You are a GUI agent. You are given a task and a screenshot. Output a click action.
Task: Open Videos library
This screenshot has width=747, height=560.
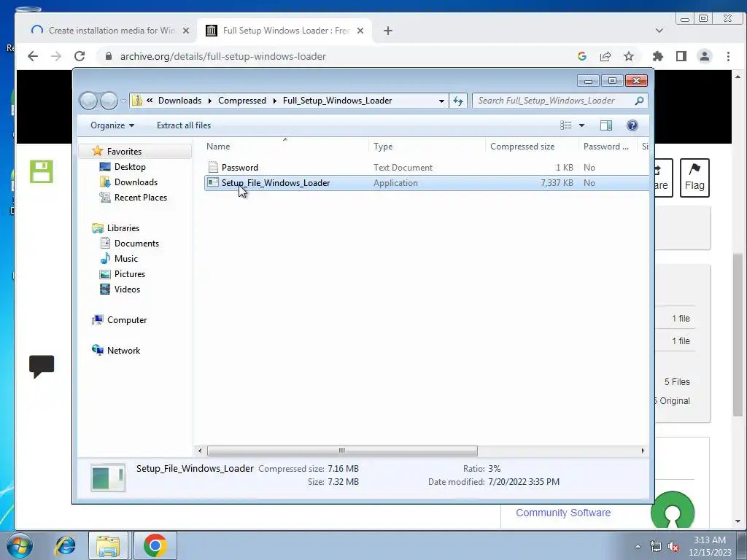[127, 289]
